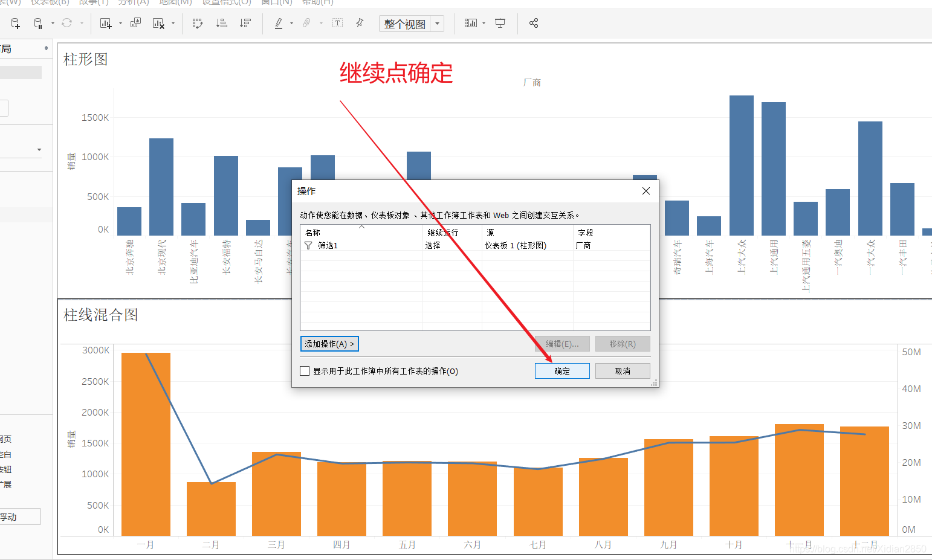This screenshot has width=932, height=560.
Task: Select the 一汽大众 blue bar
Action: tap(870, 178)
